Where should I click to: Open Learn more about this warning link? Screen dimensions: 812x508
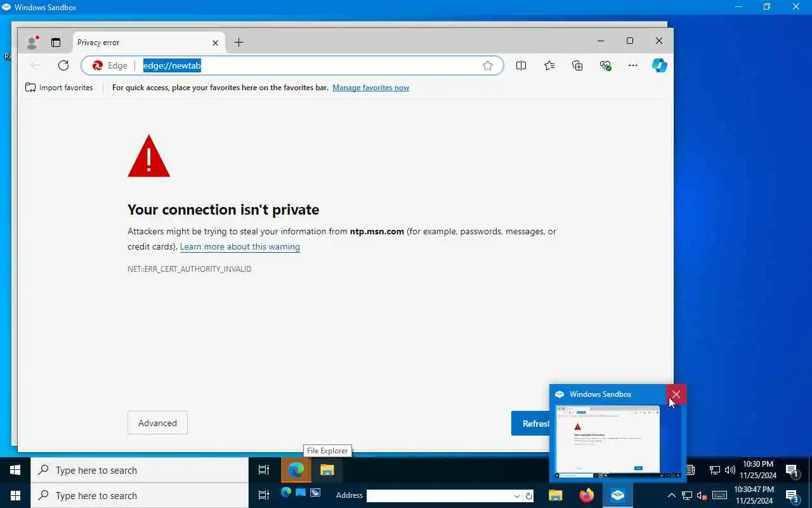(x=240, y=246)
